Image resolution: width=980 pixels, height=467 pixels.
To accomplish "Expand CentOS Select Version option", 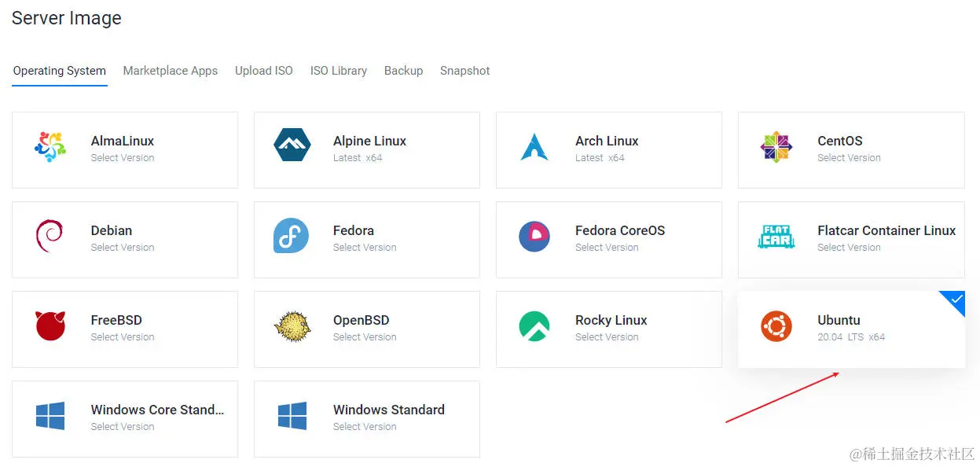I will tap(849, 158).
